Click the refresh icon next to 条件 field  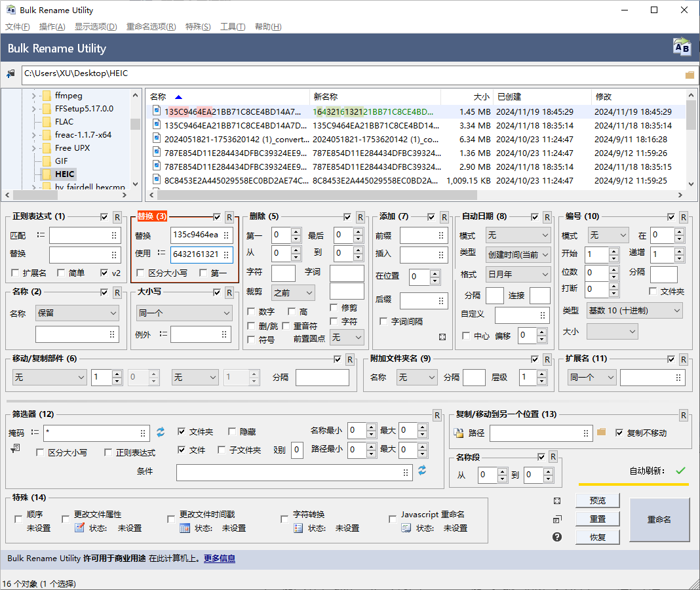[x=422, y=471]
